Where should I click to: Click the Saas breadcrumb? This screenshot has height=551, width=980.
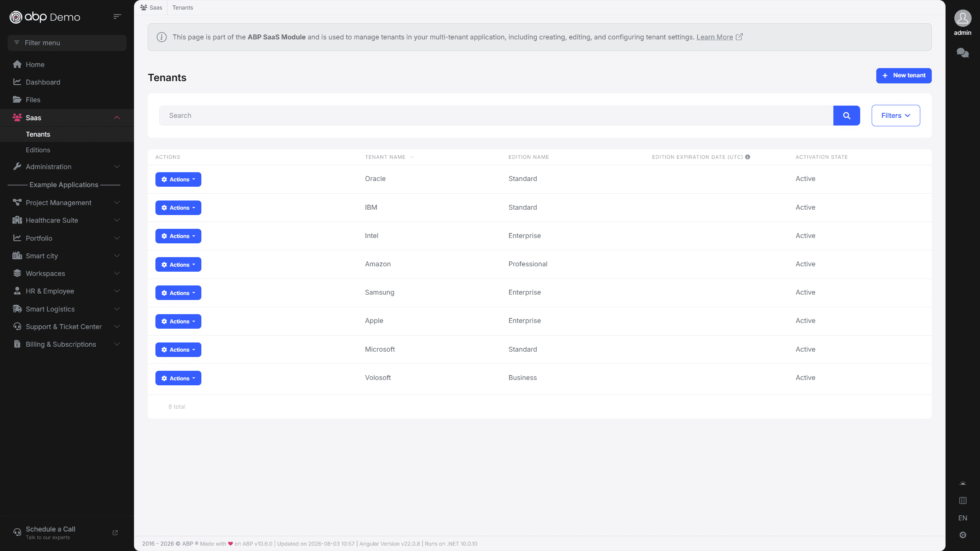pos(151,8)
